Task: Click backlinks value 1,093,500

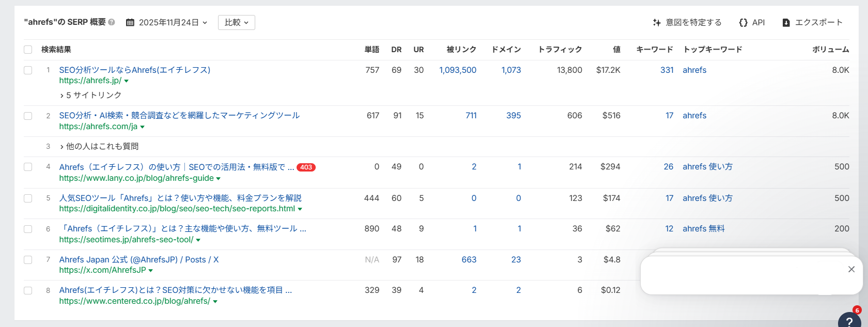Action: [458, 70]
